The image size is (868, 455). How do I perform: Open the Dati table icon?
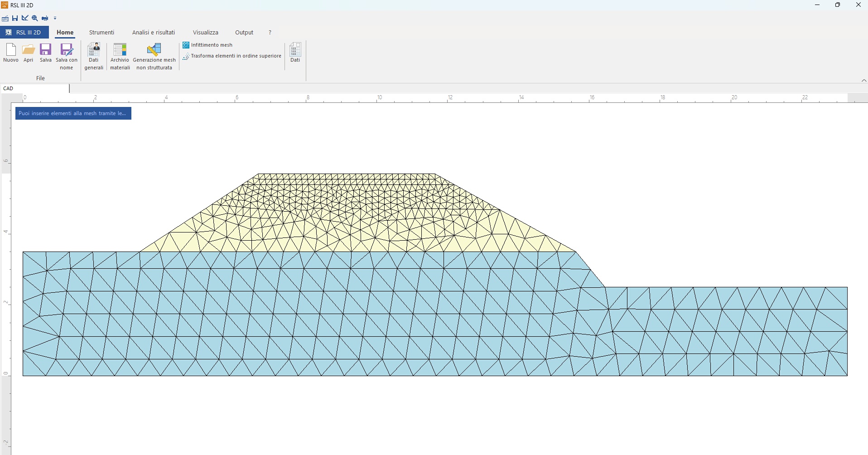[295, 53]
